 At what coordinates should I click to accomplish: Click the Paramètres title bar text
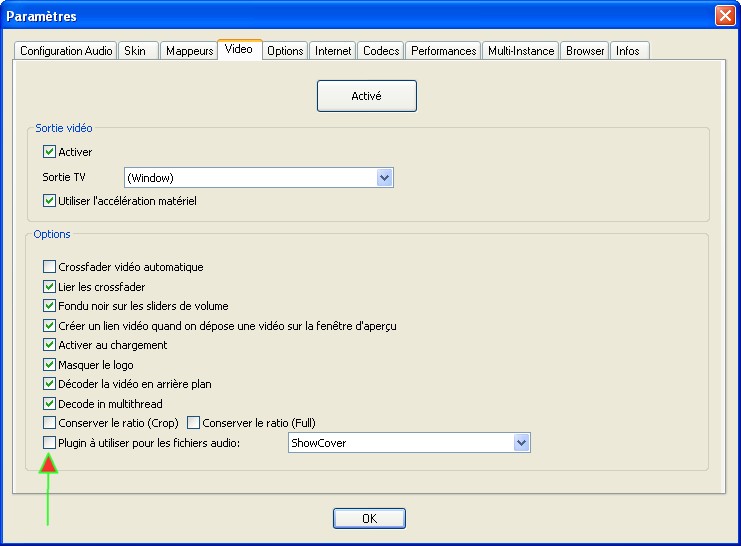(42, 17)
